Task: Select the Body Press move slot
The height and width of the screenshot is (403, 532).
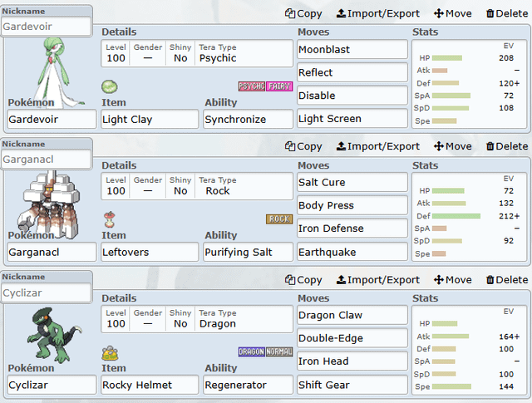Action: [352, 205]
